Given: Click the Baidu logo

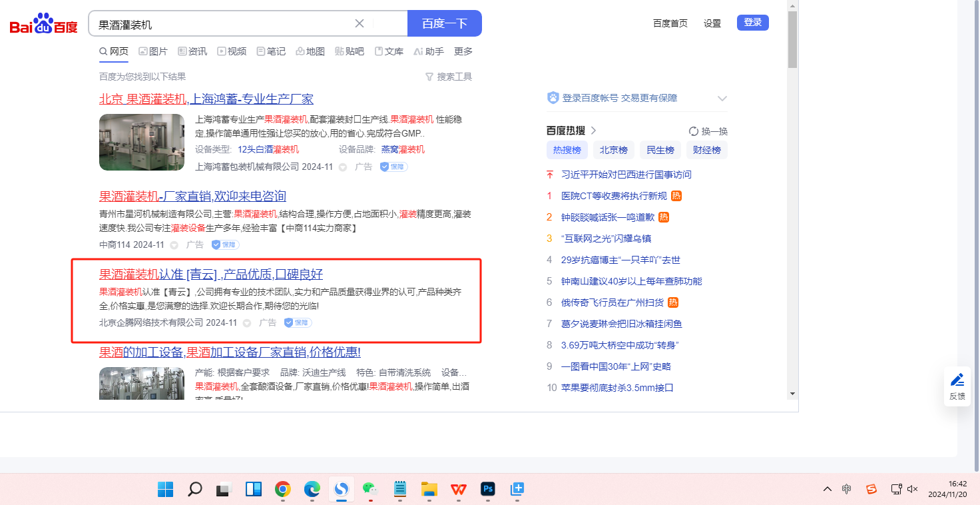Looking at the screenshot, I should pyautogui.click(x=44, y=25).
